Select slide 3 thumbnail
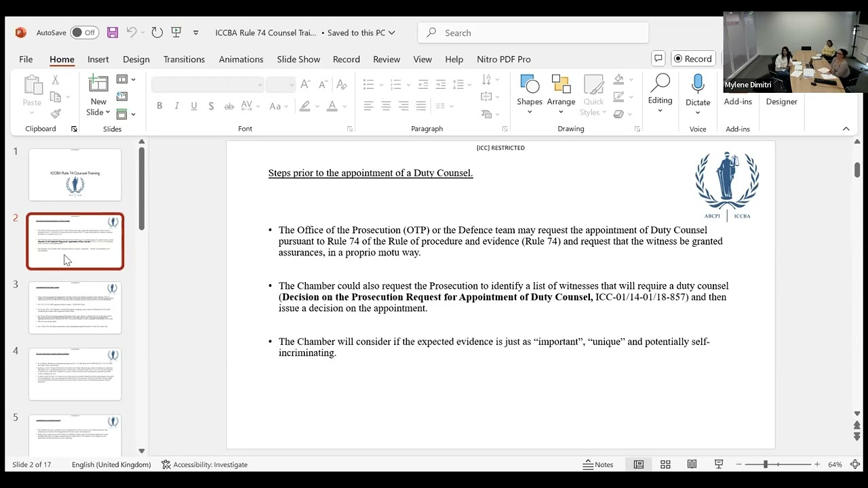The image size is (868, 488). tap(75, 308)
